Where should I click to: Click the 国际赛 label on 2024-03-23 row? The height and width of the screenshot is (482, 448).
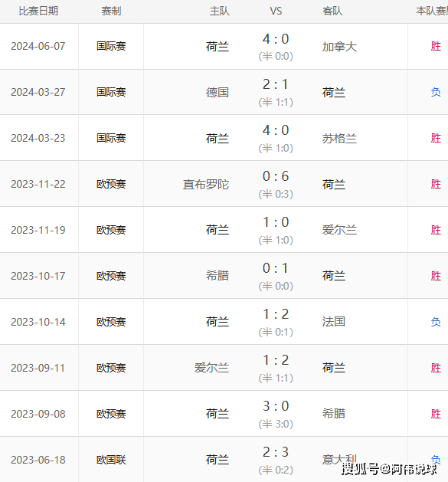coord(111,138)
